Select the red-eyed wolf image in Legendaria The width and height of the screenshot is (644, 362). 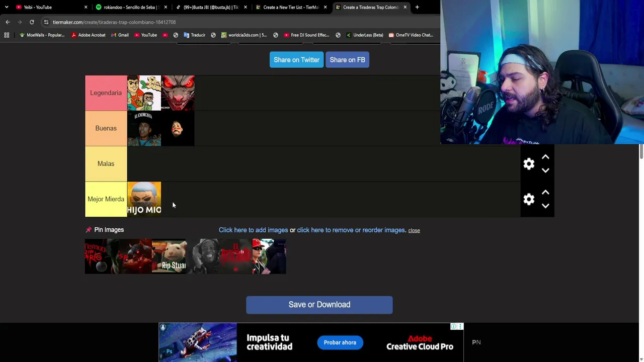coord(178,93)
